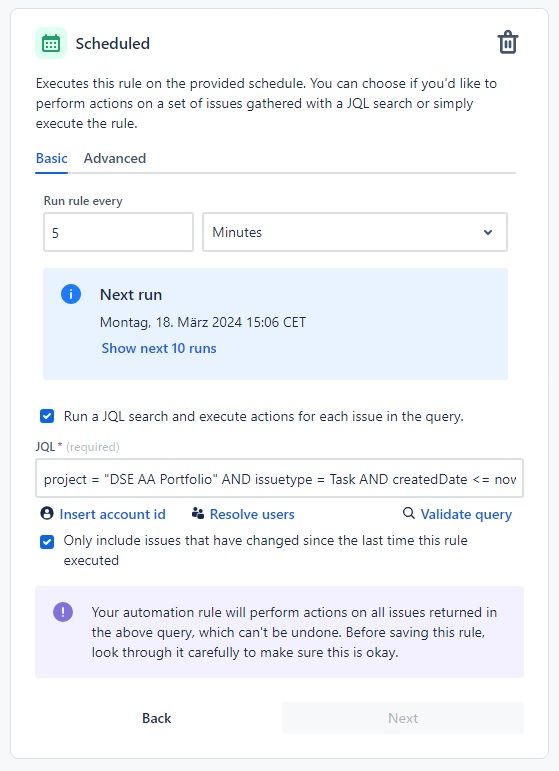Click the Resolve users link text
The width and height of the screenshot is (559, 771).
[252, 514]
